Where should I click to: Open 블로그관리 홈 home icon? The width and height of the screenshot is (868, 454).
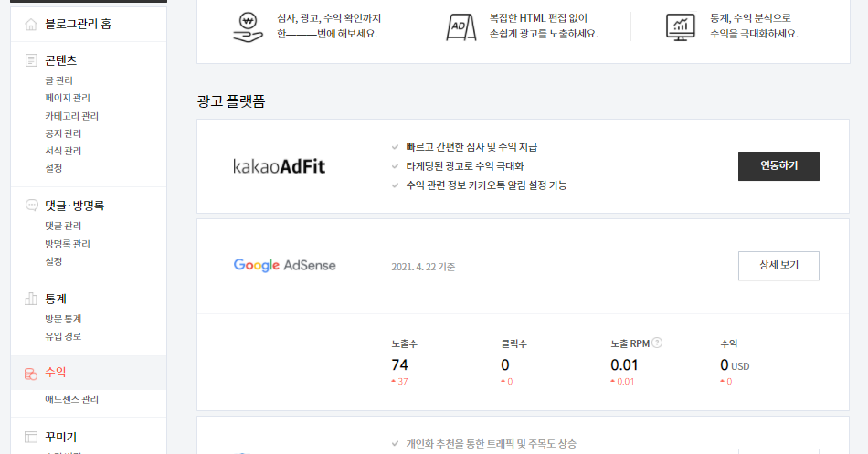(x=31, y=24)
